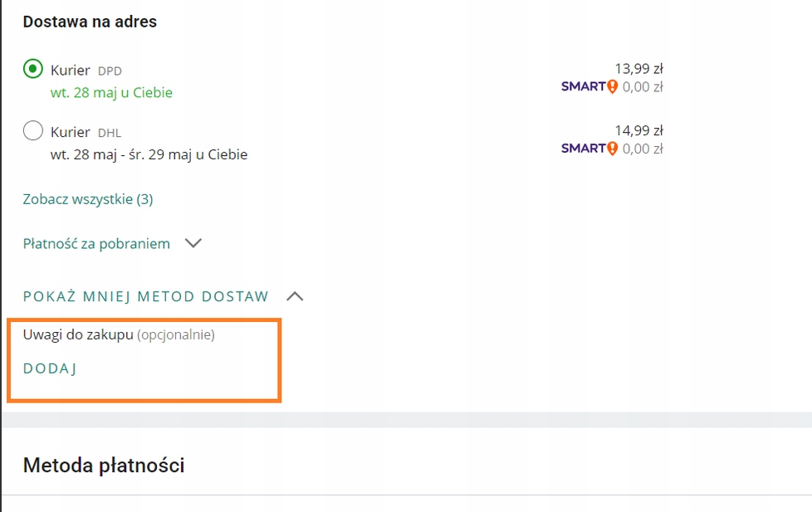The width and height of the screenshot is (812, 512).
Task: Click the POKAŻ MNIEJ METOD DOSTAW text
Action: pyautogui.click(x=146, y=296)
